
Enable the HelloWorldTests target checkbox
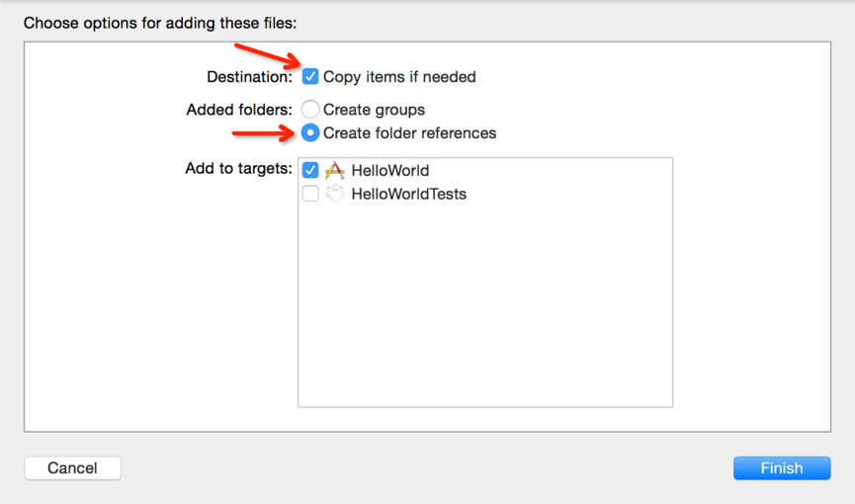tap(310, 194)
